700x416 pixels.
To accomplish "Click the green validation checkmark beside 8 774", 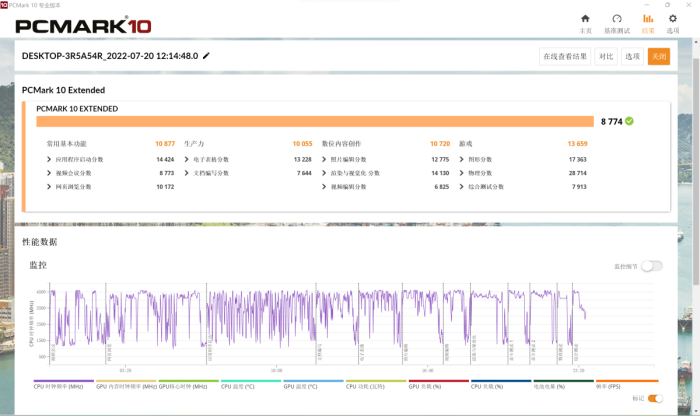I will tap(629, 121).
